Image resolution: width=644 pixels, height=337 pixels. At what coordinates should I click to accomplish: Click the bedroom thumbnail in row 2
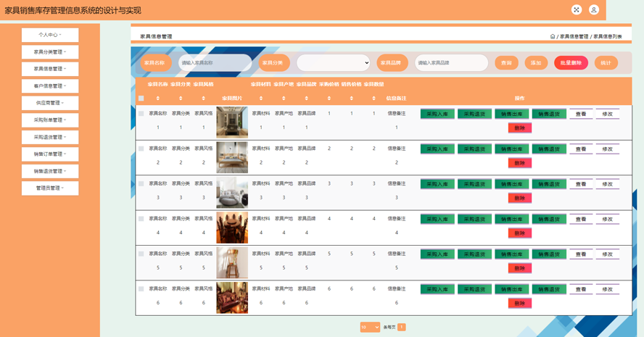pos(231,157)
